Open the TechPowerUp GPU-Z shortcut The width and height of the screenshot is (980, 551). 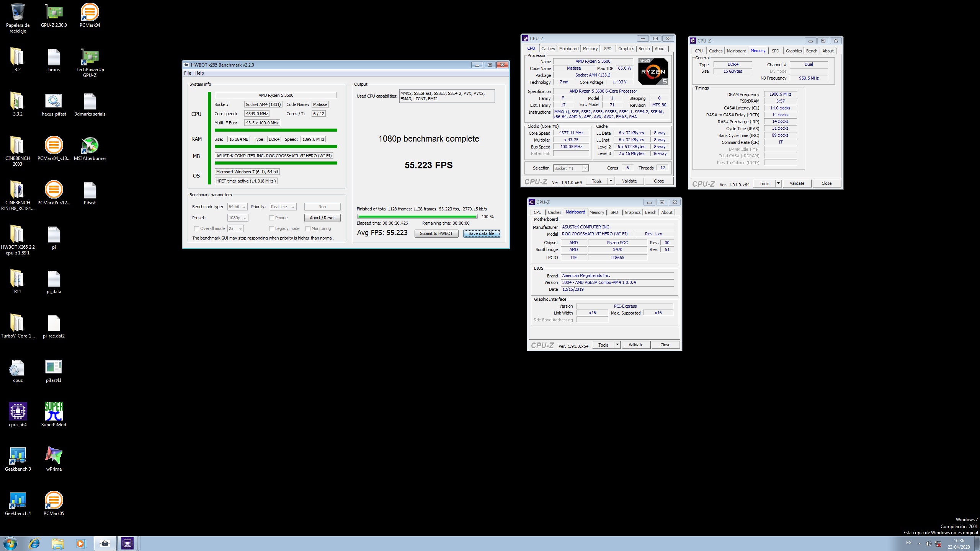coord(90,62)
